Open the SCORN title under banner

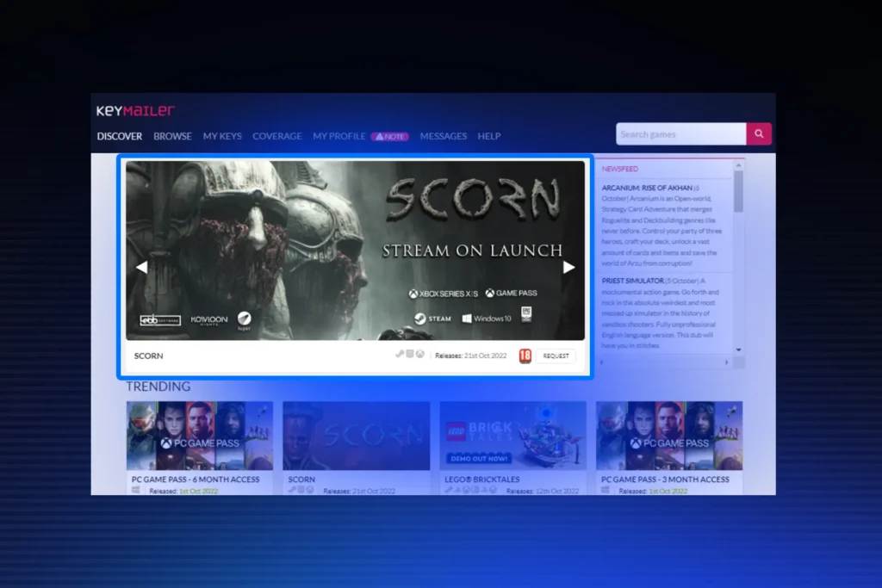148,356
